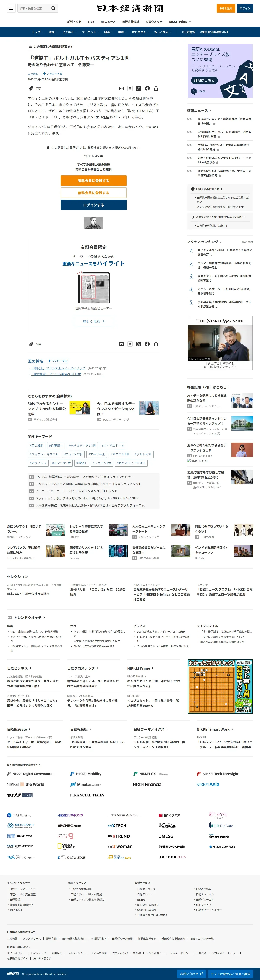Click the magnifier search icon
This screenshot has height=980, width=260.
point(53,8)
